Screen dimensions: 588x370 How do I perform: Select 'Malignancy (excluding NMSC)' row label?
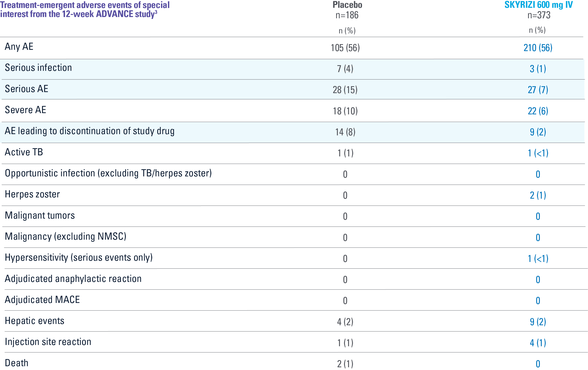point(66,237)
